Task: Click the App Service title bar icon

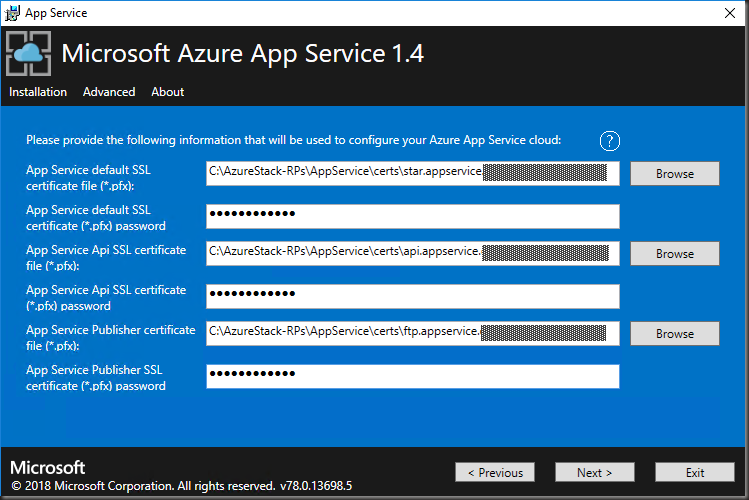Action: (11, 13)
